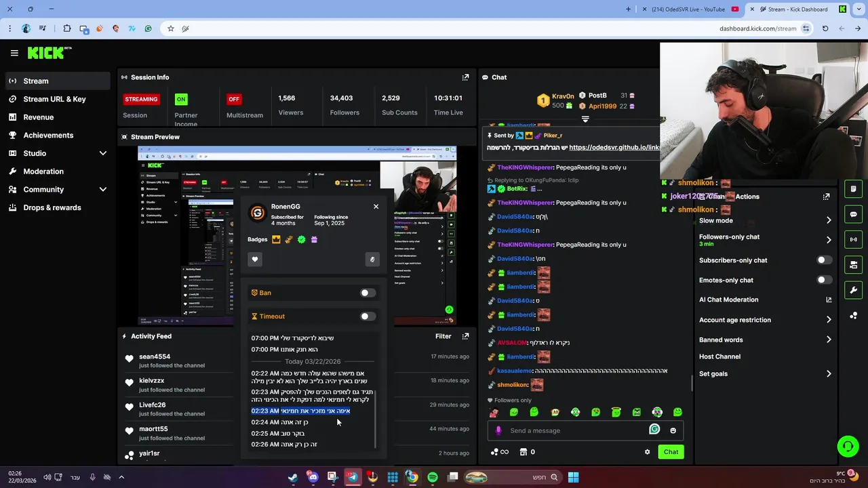
Task: Open Discord from the taskbar
Action: (x=313, y=477)
